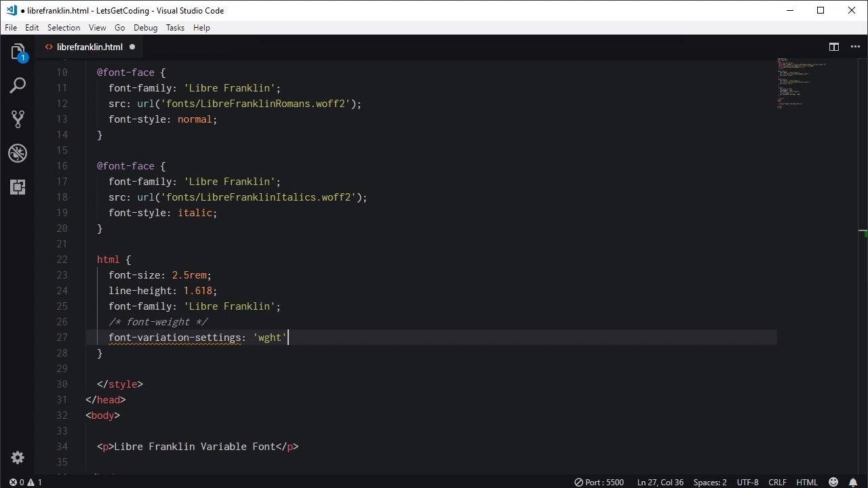Click the code minimap preview
The width and height of the screenshot is (868, 488).
pyautogui.click(x=801, y=83)
